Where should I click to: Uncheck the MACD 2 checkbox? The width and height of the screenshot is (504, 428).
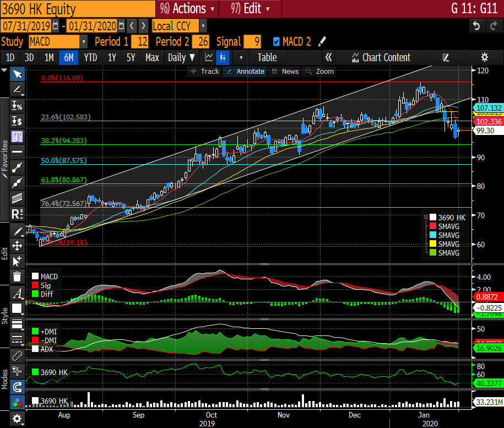tap(277, 42)
